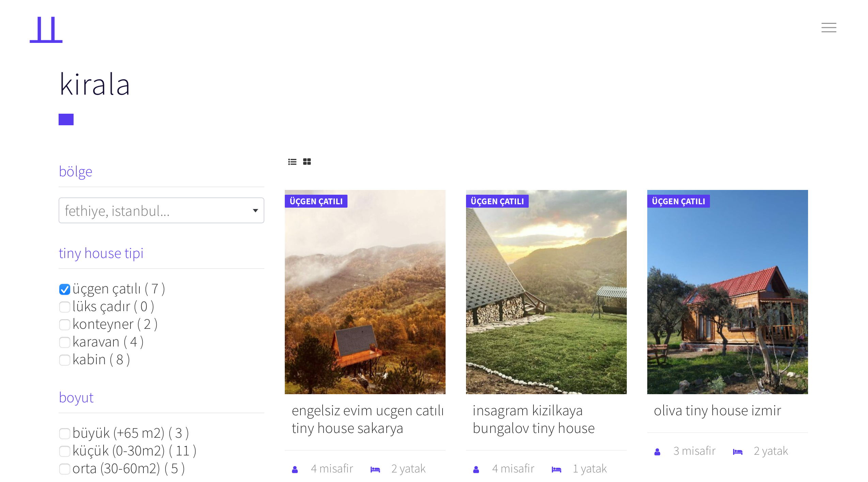Image resolution: width=868 pixels, height=482 pixels.
Task: Open the hamburger navigation menu
Action: pyautogui.click(x=829, y=28)
